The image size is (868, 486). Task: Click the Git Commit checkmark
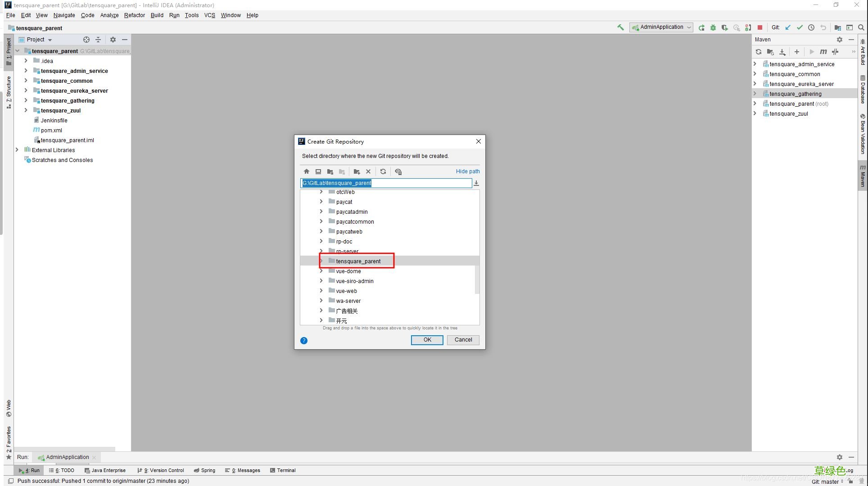[x=800, y=27]
